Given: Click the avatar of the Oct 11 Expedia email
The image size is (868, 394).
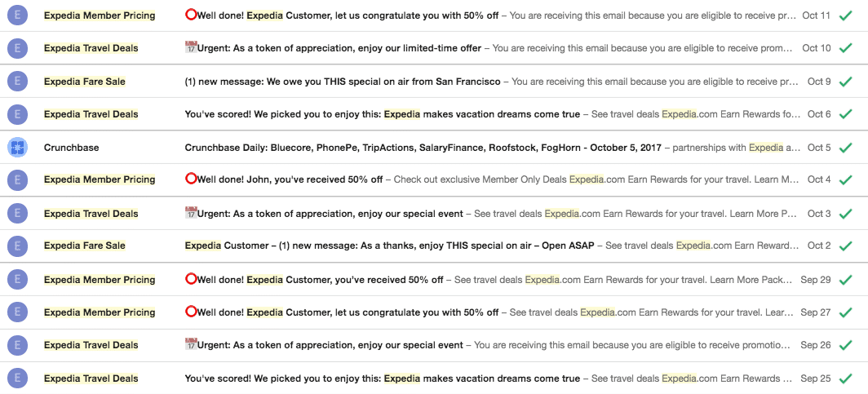Looking at the screenshot, I should pos(18,15).
